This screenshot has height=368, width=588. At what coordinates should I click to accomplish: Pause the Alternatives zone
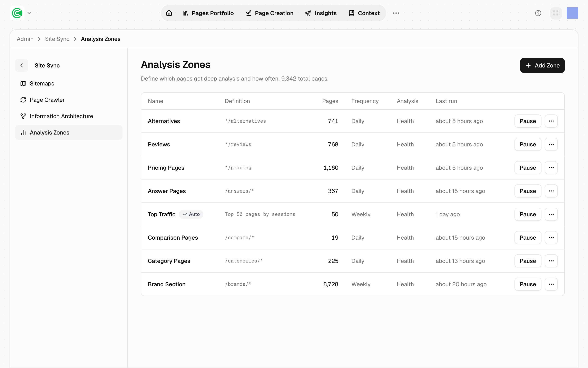[528, 121]
